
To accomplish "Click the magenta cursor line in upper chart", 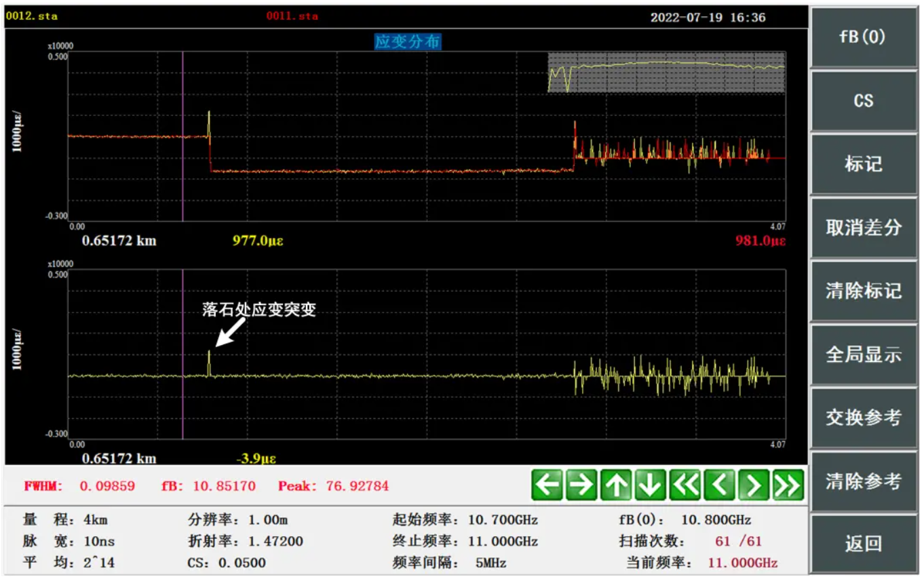I will pos(183,136).
